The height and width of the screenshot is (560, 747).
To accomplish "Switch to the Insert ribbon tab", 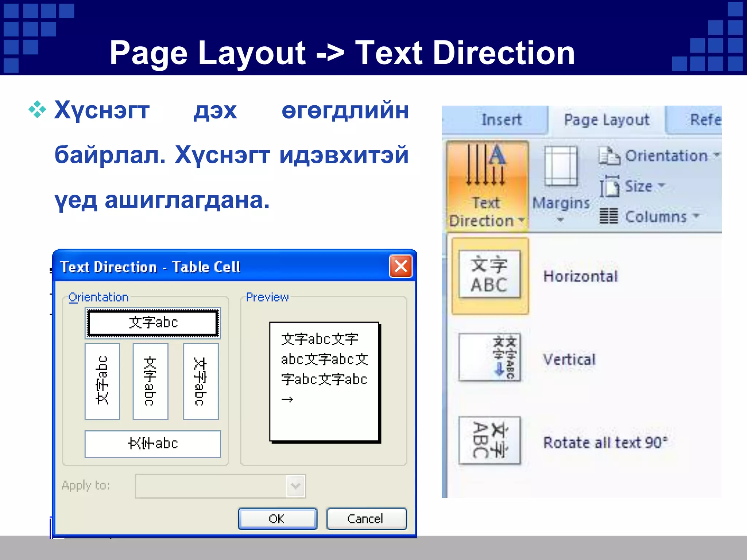I will 502,120.
